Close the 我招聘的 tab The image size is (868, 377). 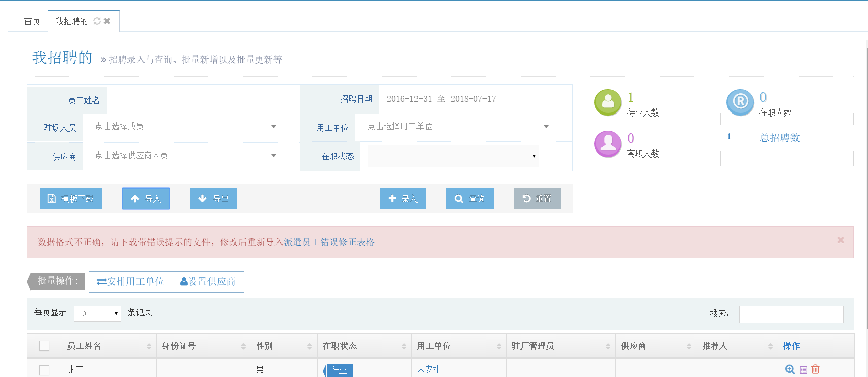(x=107, y=21)
